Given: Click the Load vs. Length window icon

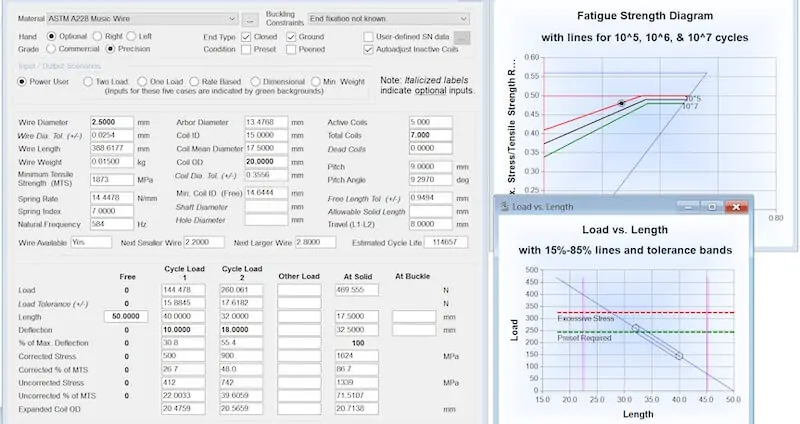Looking at the screenshot, I should coord(503,207).
